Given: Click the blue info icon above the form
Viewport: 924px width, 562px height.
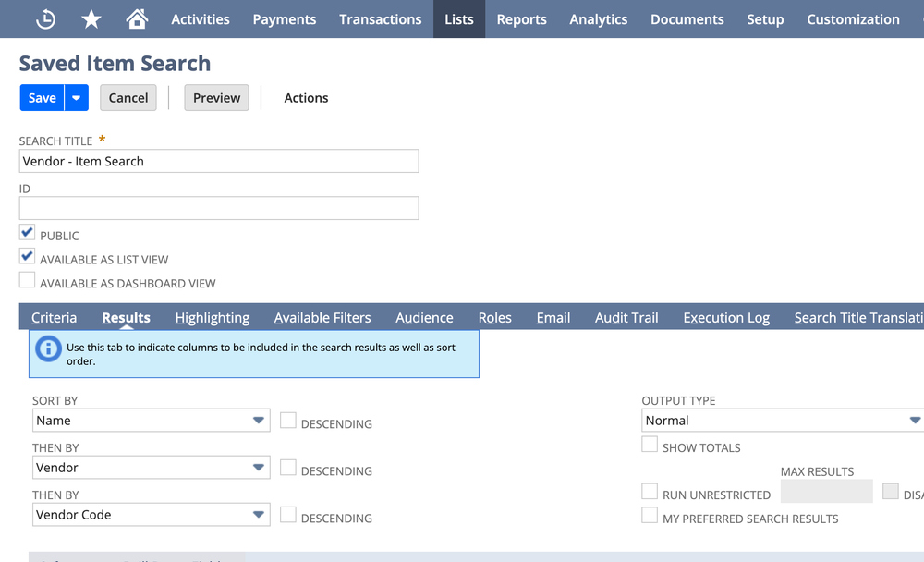Looking at the screenshot, I should coord(48,349).
